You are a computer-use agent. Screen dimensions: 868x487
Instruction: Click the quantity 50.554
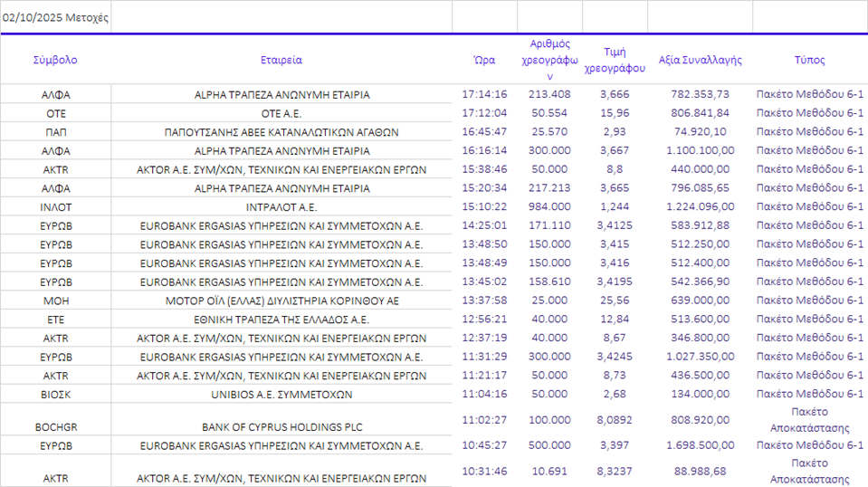(x=549, y=113)
